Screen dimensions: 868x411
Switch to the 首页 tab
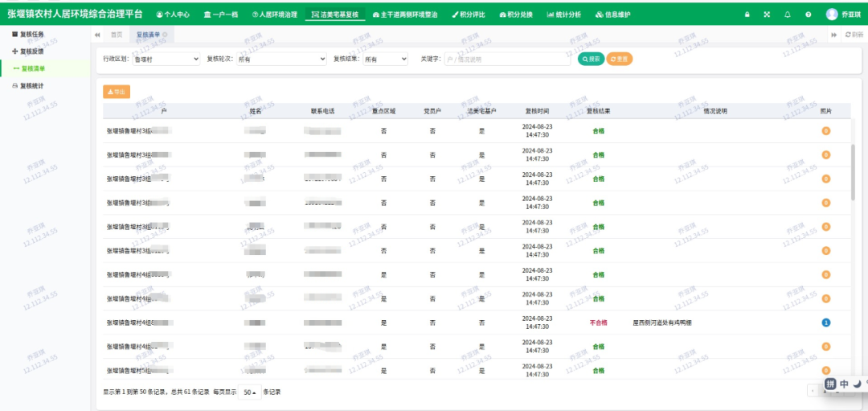click(117, 35)
